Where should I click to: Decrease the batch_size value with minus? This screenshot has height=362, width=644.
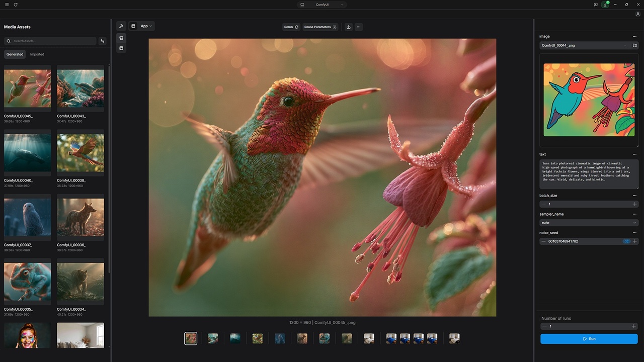click(543, 204)
